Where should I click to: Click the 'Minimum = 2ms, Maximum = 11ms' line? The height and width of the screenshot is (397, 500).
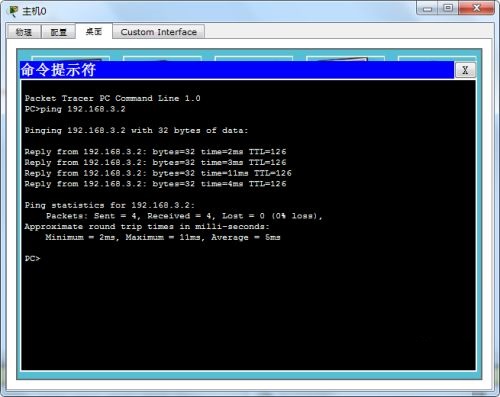[163, 237]
